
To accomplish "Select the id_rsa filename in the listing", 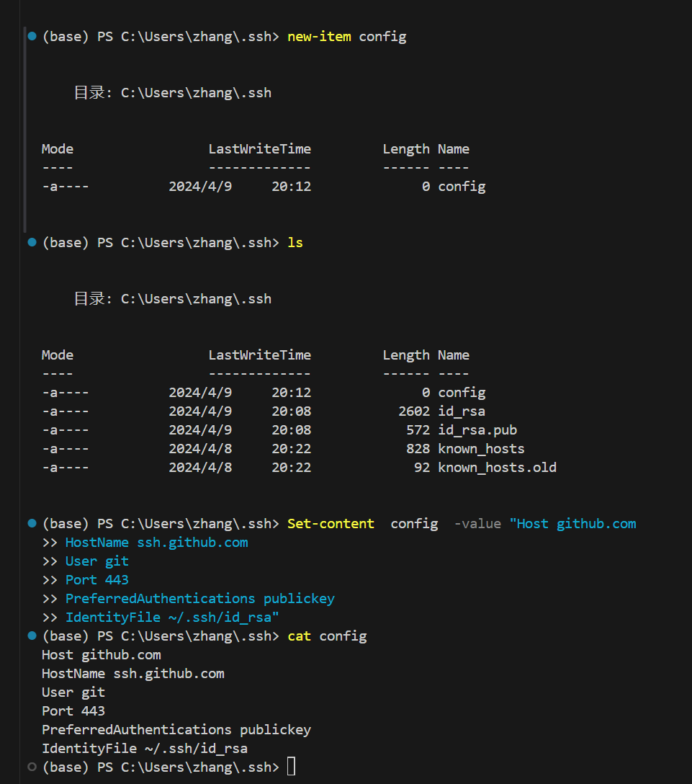I will (x=461, y=411).
